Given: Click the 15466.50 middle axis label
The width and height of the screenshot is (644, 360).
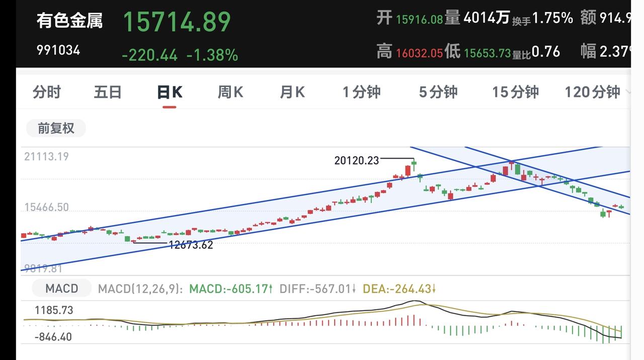Looking at the screenshot, I should click(x=46, y=207).
